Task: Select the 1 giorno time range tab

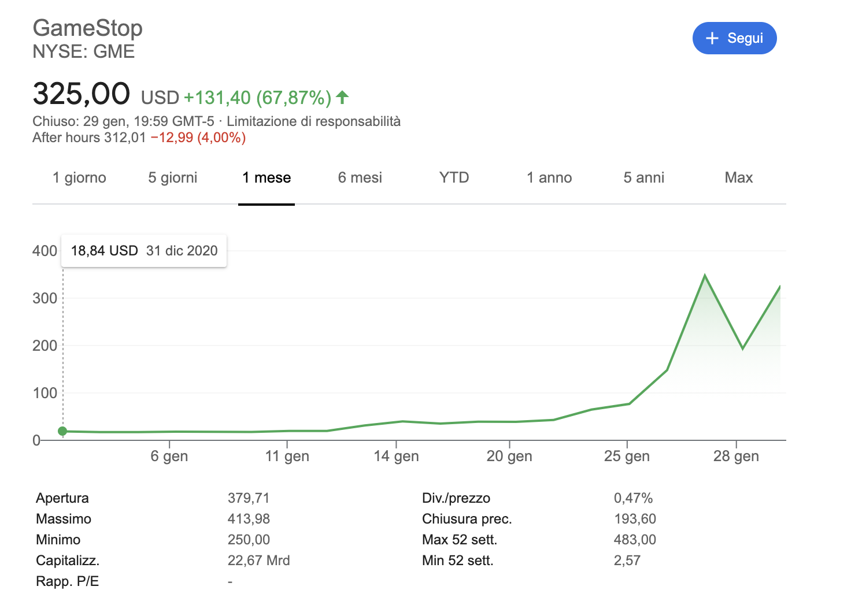Action: pos(79,177)
